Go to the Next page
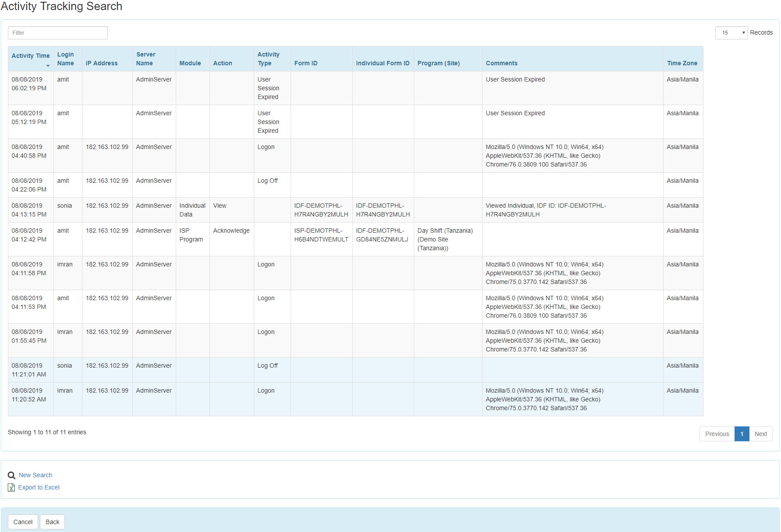781x532 pixels. pyautogui.click(x=761, y=434)
